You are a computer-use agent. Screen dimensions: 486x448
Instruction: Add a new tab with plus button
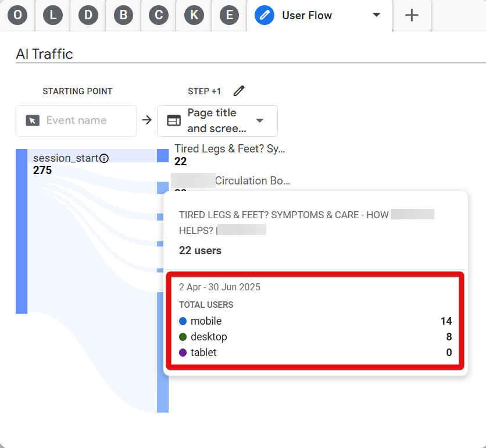coord(412,15)
